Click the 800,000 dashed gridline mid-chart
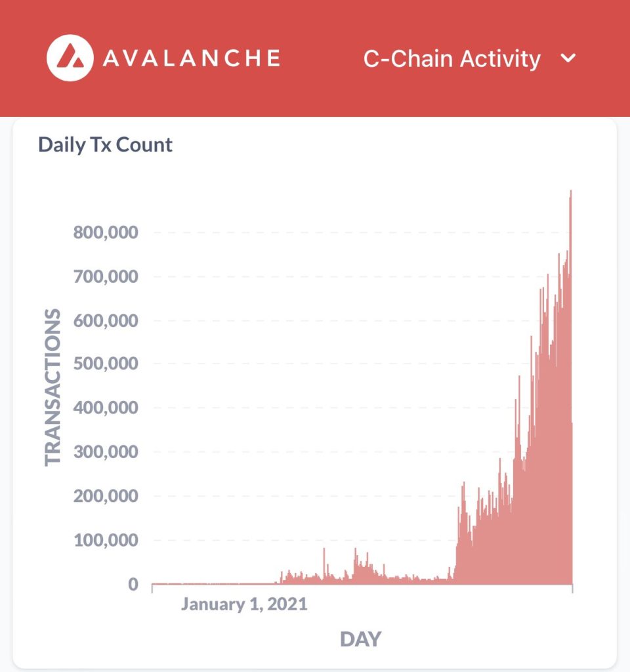 [361, 232]
